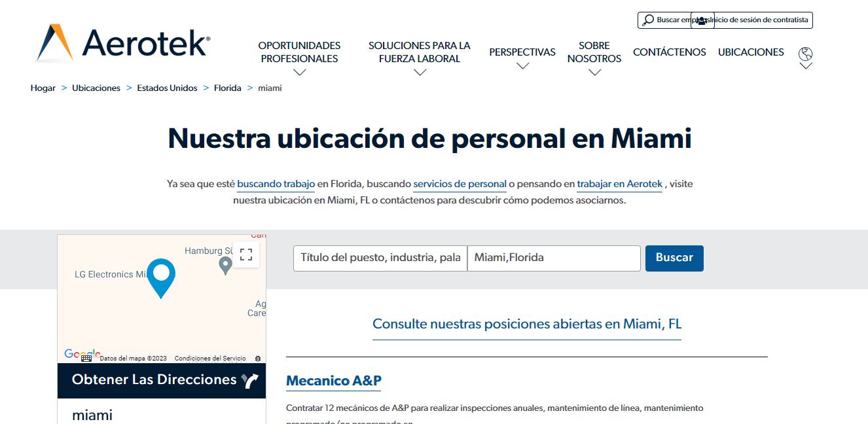This screenshot has width=868, height=424.
Task: Open map keyboard shortcuts icon
Action: point(86,358)
